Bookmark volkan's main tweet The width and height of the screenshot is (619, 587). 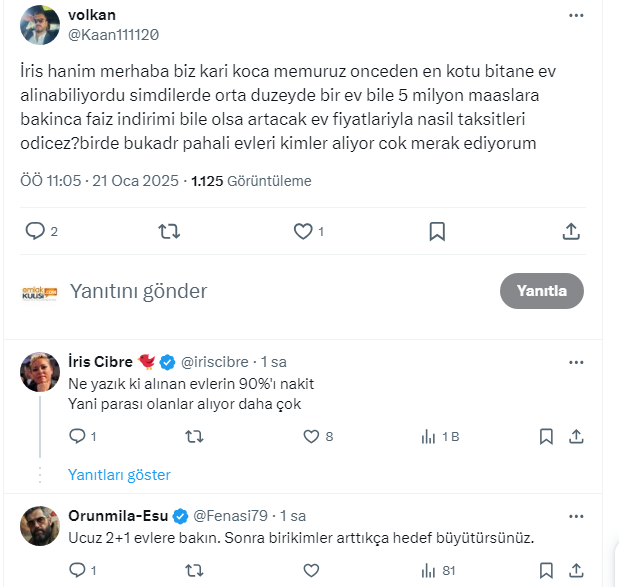[437, 231]
